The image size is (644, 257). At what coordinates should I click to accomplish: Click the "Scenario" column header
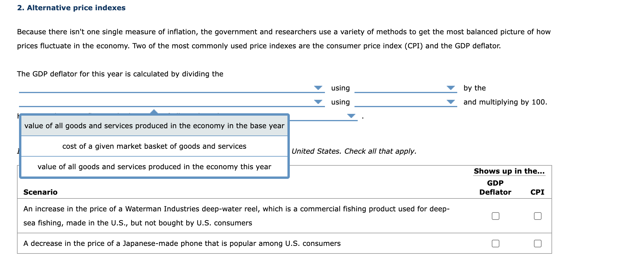click(40, 192)
